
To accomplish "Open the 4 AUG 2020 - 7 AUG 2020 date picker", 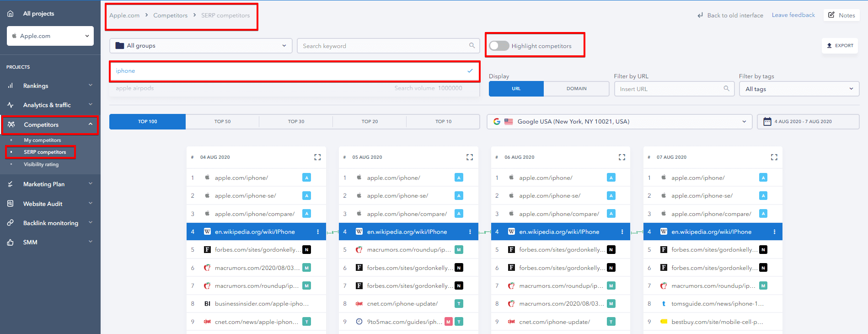I will [x=808, y=122].
